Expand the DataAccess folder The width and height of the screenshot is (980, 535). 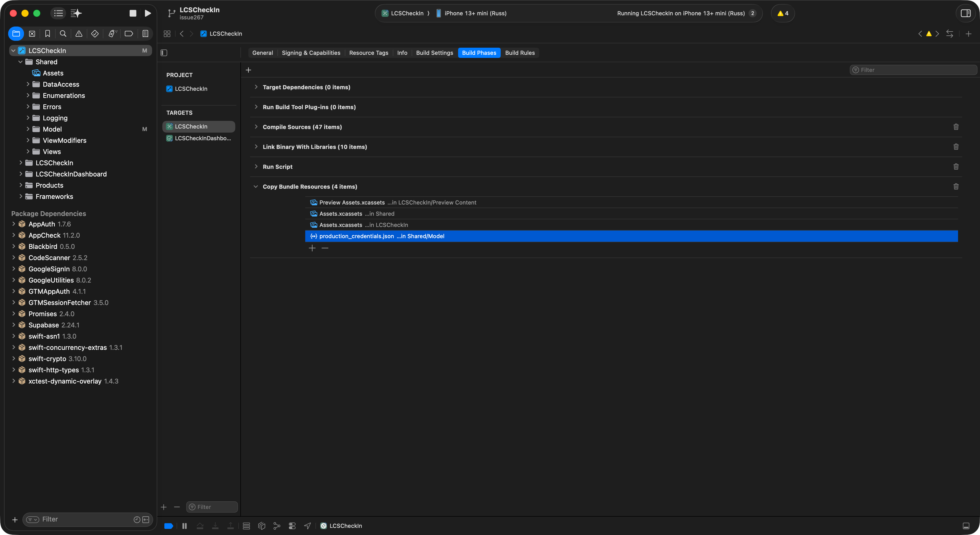click(28, 84)
